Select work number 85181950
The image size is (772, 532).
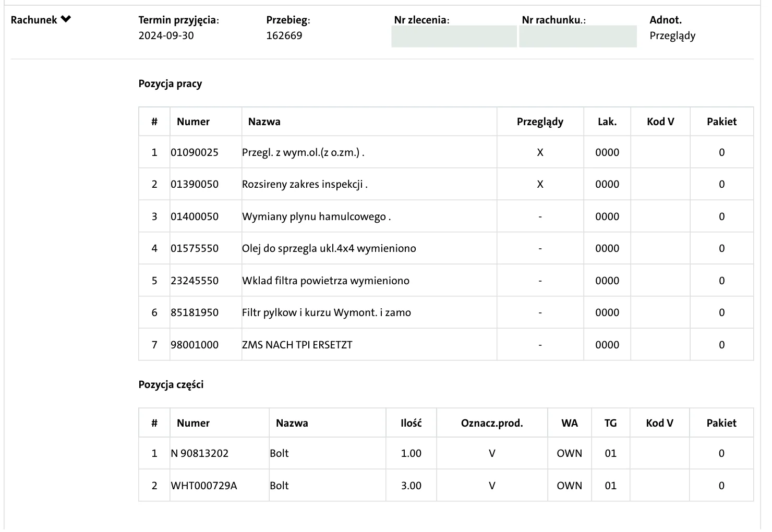coord(195,312)
